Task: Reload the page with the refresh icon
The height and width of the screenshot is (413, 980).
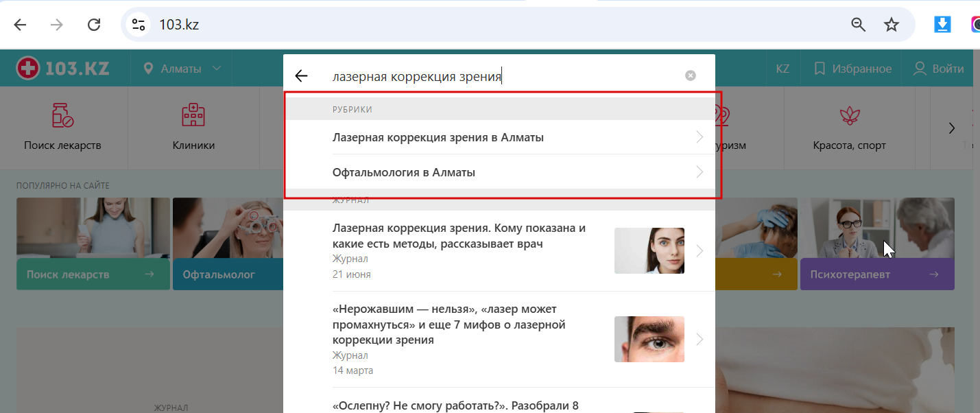Action: [94, 25]
